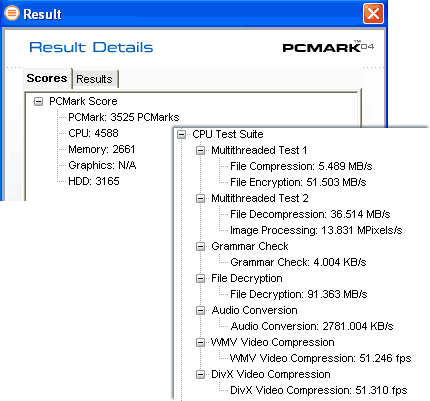430x401 pixels.
Task: Select the Scores tab
Action: pos(47,78)
